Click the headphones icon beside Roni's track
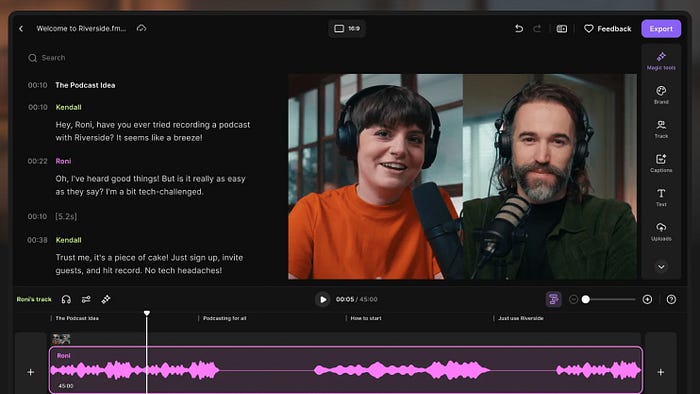The height and width of the screenshot is (394, 700). 66,299
